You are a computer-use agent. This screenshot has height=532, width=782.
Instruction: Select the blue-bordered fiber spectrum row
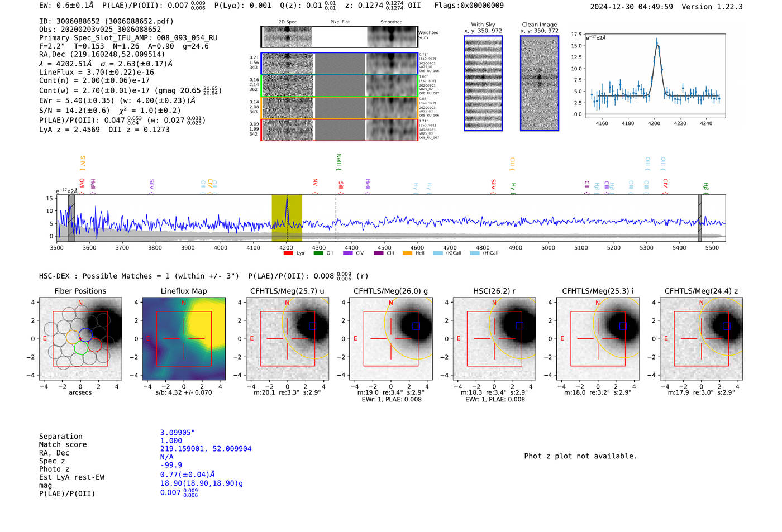point(340,64)
